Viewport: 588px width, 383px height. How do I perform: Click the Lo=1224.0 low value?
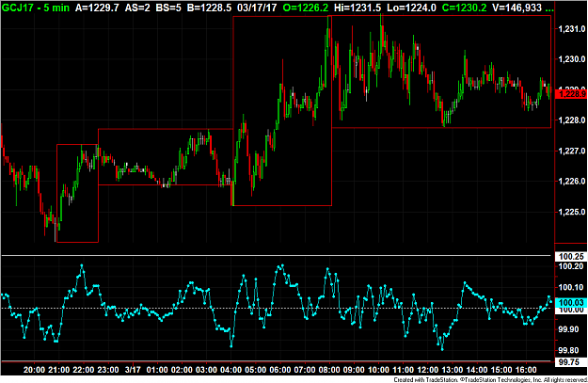coord(411,8)
